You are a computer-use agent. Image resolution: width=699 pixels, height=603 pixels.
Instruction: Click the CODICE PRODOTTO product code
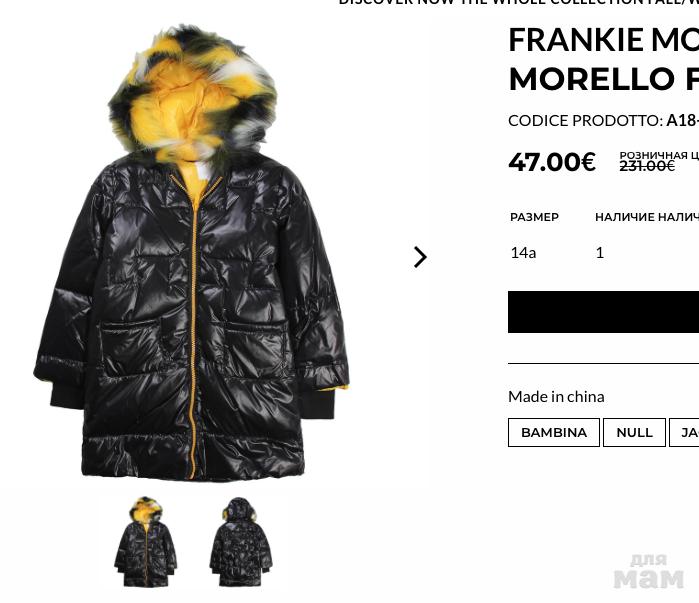[x=604, y=120]
